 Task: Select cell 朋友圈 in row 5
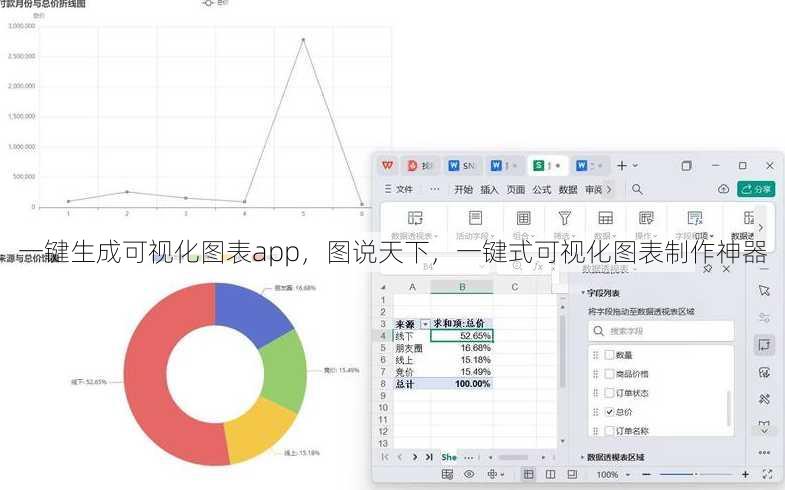click(x=412, y=348)
